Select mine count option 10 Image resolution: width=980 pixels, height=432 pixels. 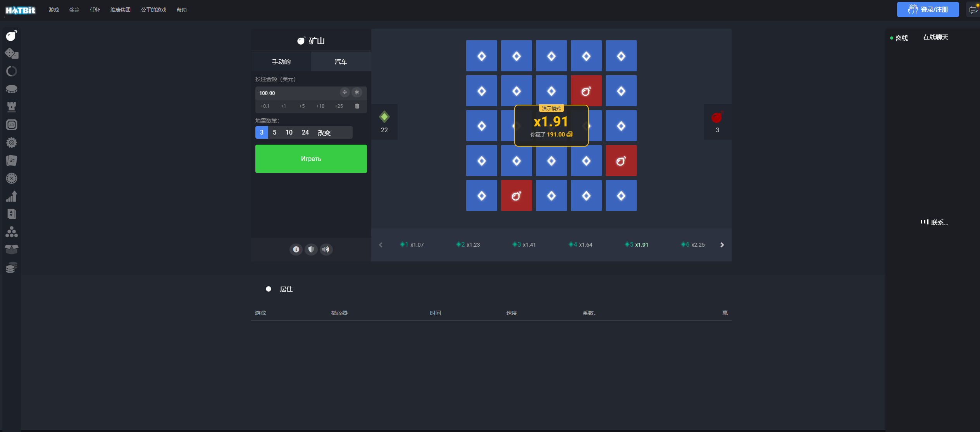(289, 132)
